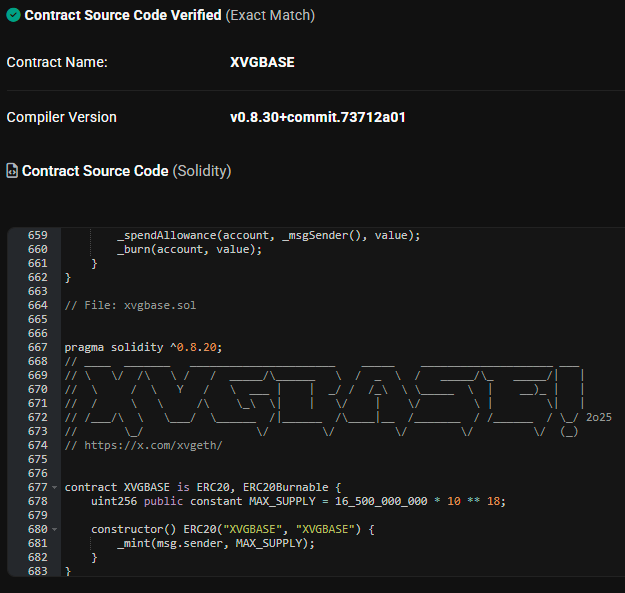Click line number 683 in the gutter
Screen dimensions: 625x593
(38, 571)
